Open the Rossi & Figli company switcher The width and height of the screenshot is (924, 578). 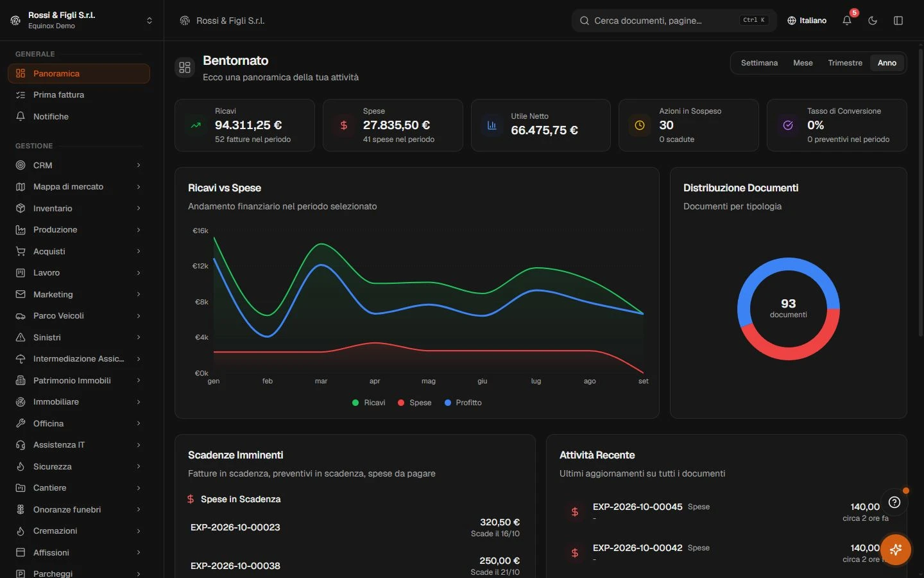(81, 21)
